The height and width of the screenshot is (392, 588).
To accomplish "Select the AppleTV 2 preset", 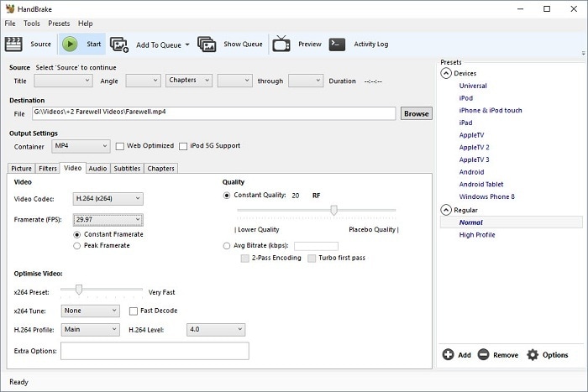I will coord(474,147).
